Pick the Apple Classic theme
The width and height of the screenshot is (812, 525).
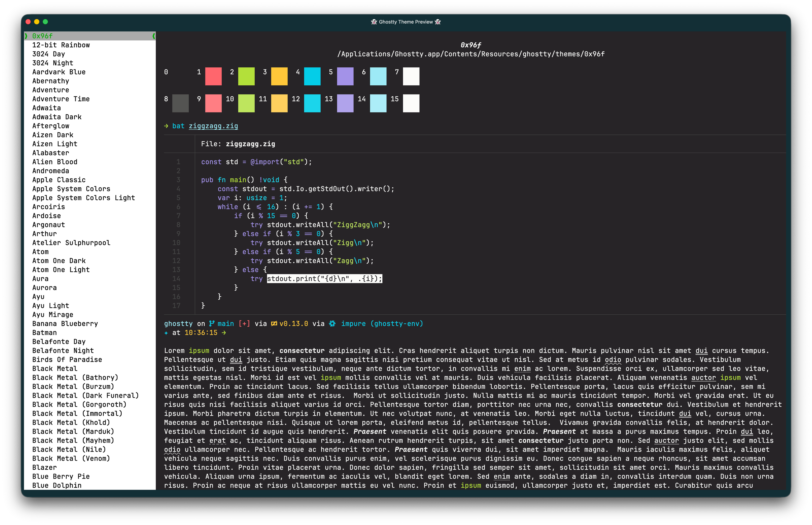(x=59, y=180)
